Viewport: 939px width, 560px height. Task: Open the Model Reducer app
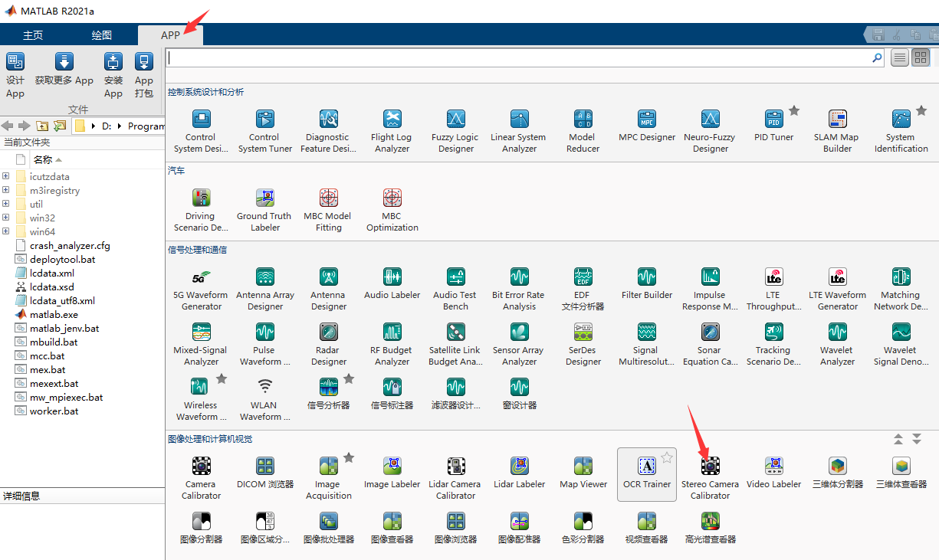pos(583,131)
